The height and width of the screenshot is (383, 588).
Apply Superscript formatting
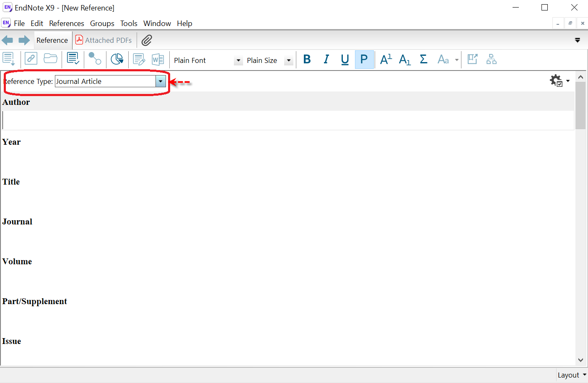386,60
